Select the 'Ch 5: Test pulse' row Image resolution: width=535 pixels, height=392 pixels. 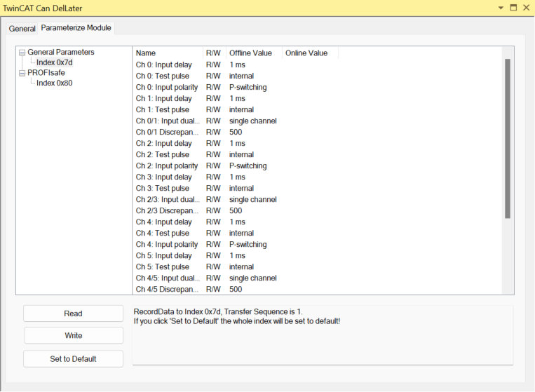point(236,266)
